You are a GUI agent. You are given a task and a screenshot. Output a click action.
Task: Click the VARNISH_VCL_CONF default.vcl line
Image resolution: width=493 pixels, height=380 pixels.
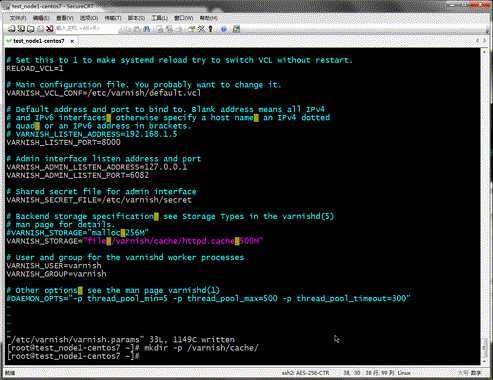pyautogui.click(x=104, y=93)
